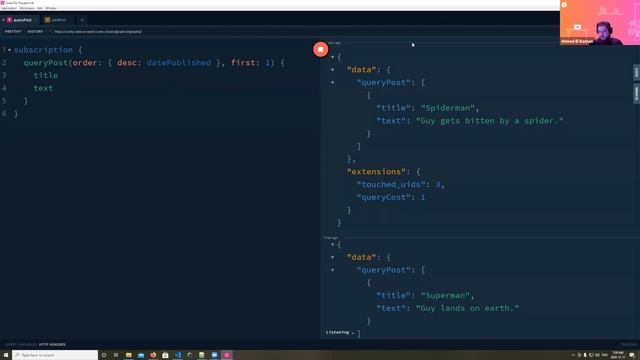The image size is (640, 360).
Task: Open the Window menu
Action: tap(51, 8)
